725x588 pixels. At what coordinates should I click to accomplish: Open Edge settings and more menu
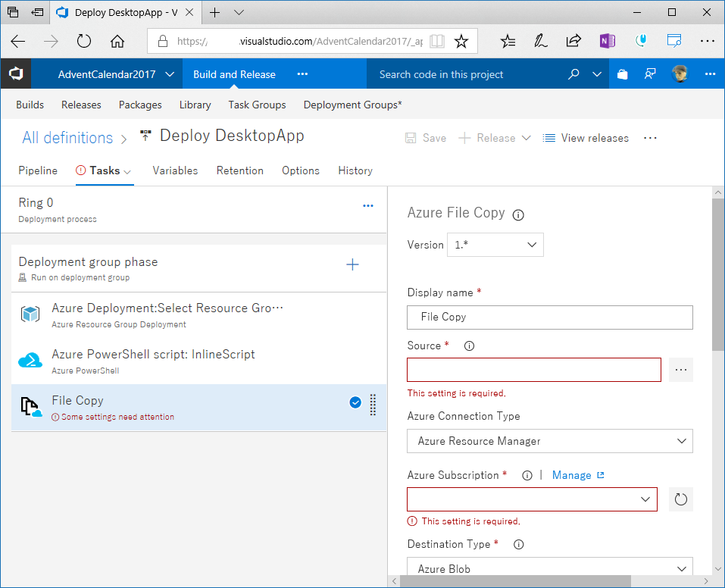point(708,41)
